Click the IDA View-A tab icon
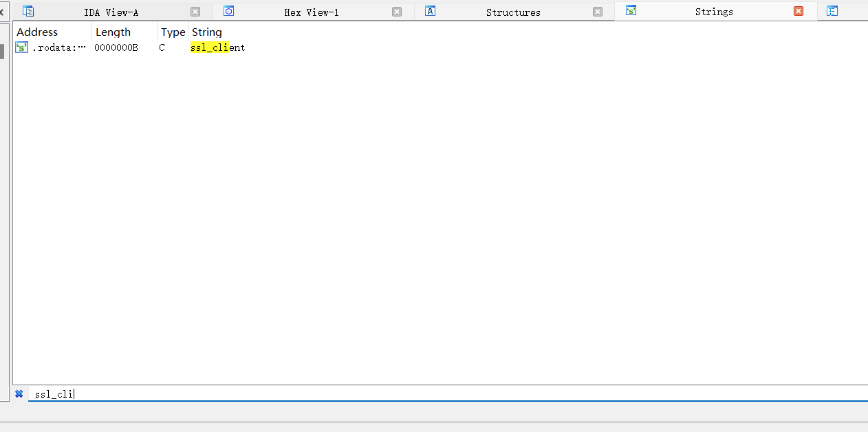The width and height of the screenshot is (868, 432). coord(28,11)
